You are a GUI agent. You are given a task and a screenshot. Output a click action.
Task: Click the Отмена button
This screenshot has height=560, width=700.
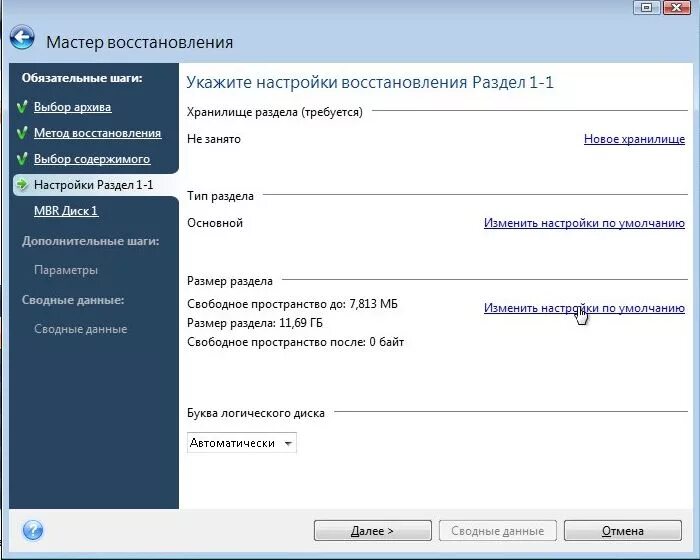pyautogui.click(x=623, y=531)
